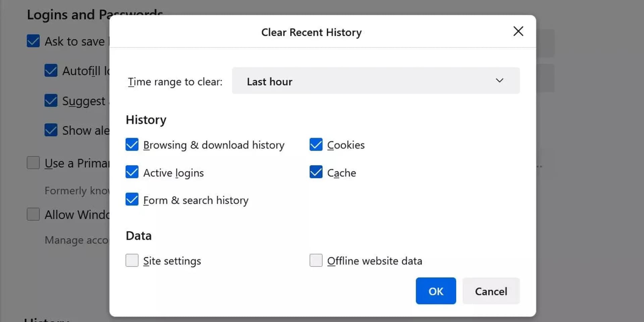Uncheck the Cache option

pyautogui.click(x=316, y=172)
